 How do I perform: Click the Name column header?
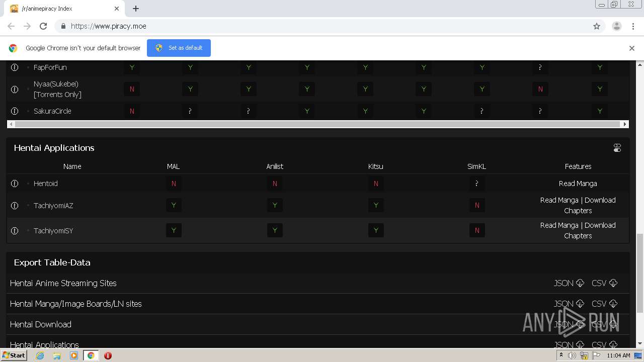click(x=72, y=166)
